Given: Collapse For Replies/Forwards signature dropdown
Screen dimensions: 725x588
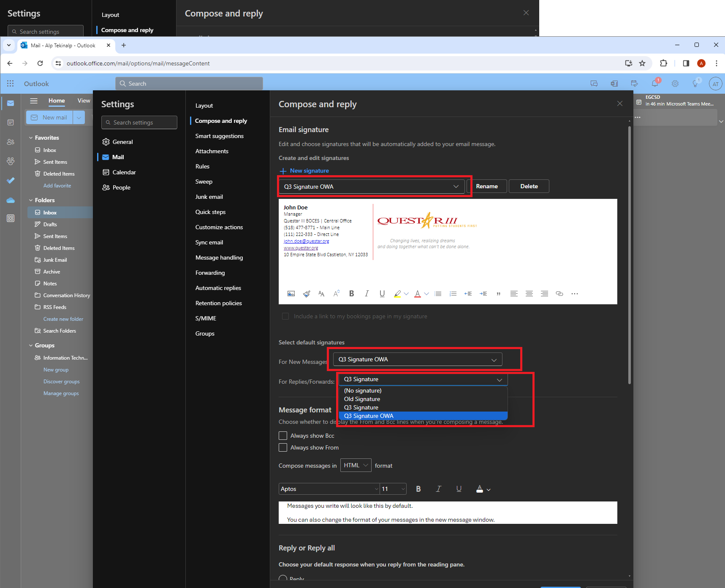Looking at the screenshot, I should (423, 379).
